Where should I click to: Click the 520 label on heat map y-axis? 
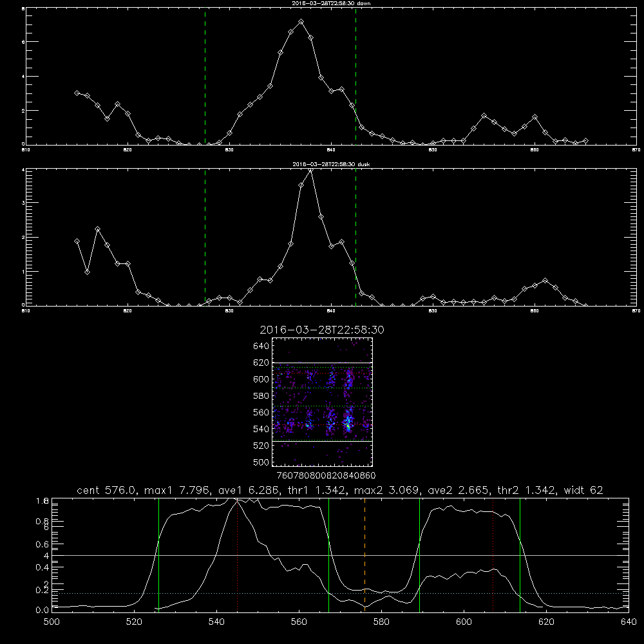click(261, 446)
